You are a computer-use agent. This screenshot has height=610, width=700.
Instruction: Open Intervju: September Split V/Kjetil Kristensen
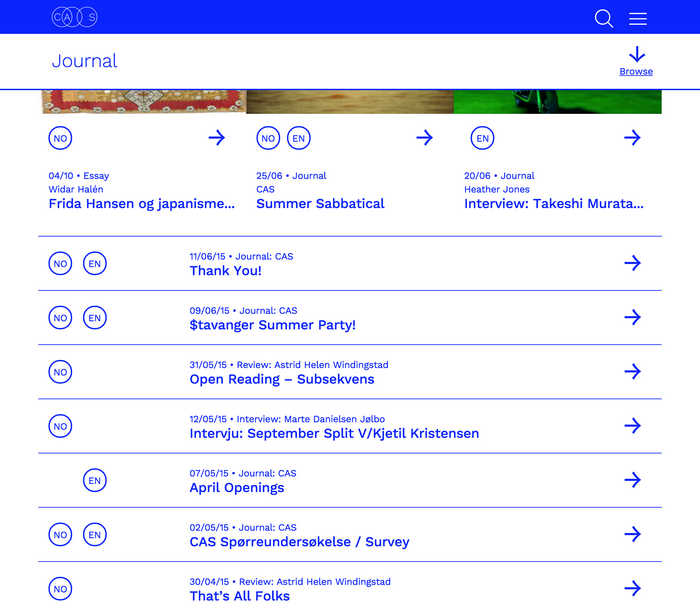(x=334, y=433)
